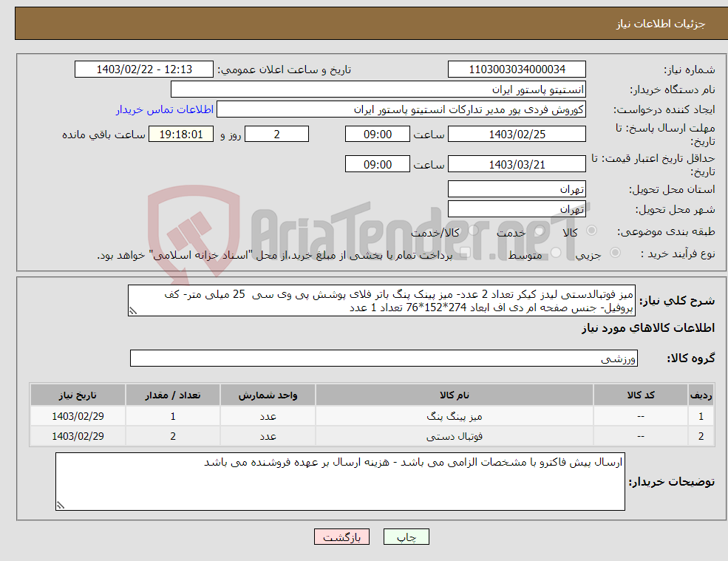Click the buyer notes resize handle
The image size is (728, 561).
(61, 506)
